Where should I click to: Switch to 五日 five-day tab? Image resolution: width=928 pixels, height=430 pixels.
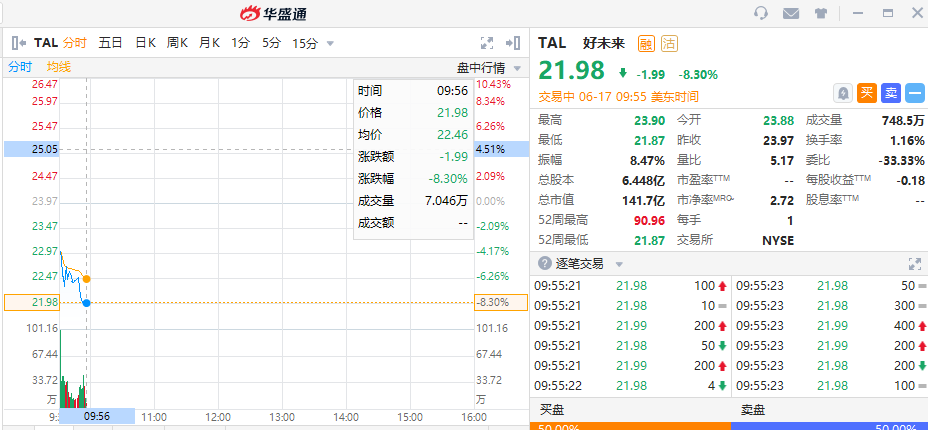click(x=110, y=43)
